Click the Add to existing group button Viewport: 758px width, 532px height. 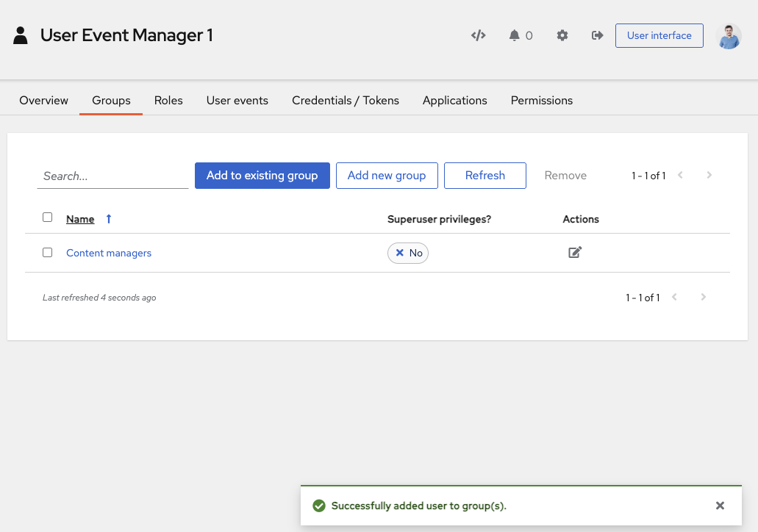point(262,176)
